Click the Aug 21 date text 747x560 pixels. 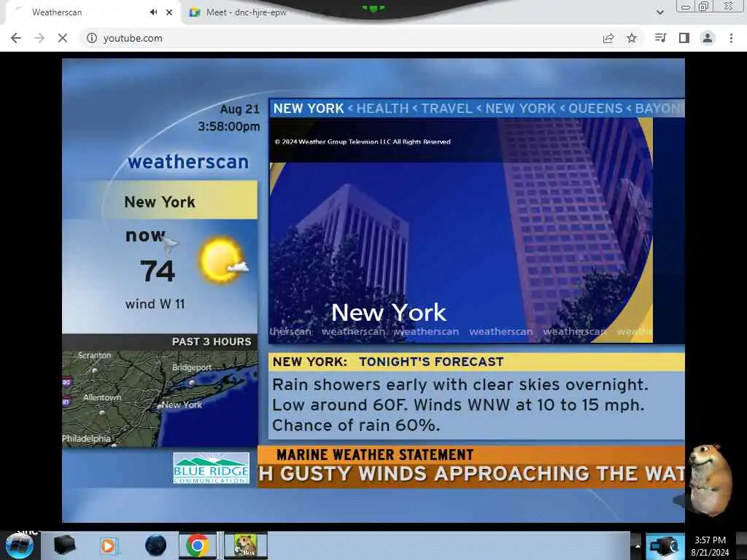(x=239, y=109)
